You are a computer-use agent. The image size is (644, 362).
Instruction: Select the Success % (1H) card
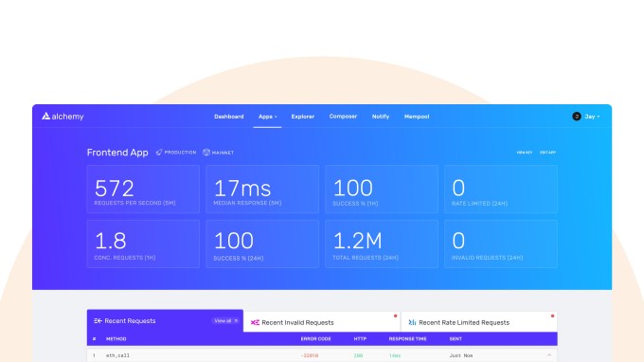(381, 189)
